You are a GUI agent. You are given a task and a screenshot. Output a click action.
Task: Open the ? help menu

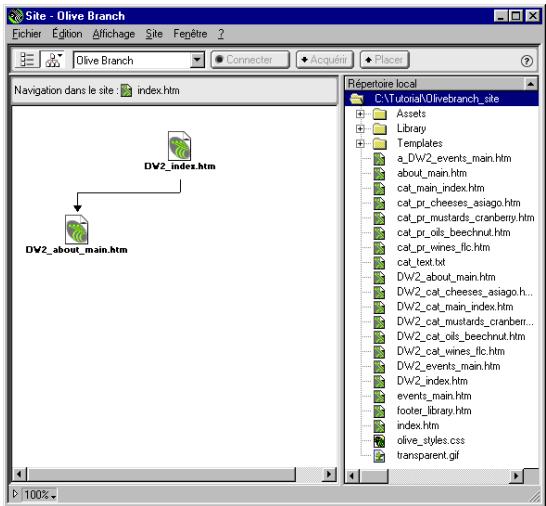(221, 34)
